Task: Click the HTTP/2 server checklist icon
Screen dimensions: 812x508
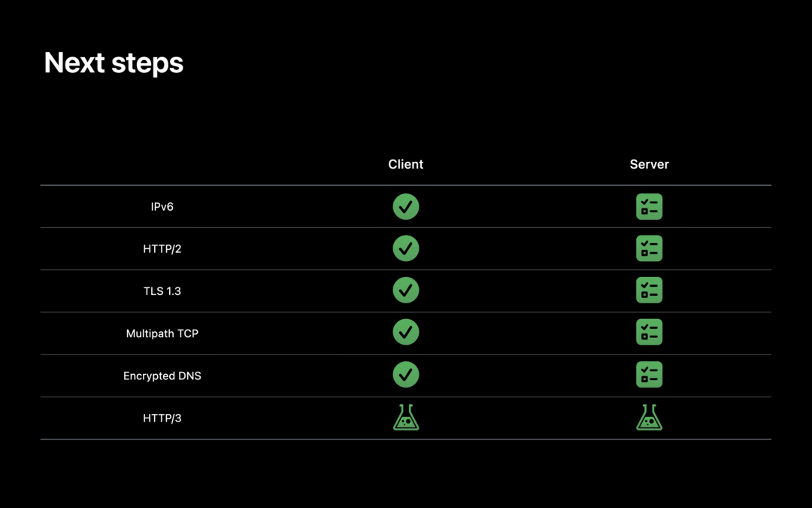Action: point(649,248)
